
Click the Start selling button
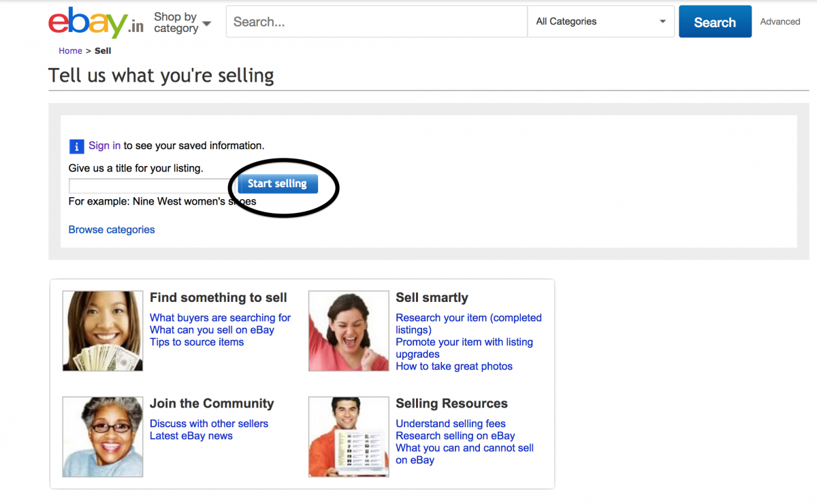pyautogui.click(x=277, y=184)
